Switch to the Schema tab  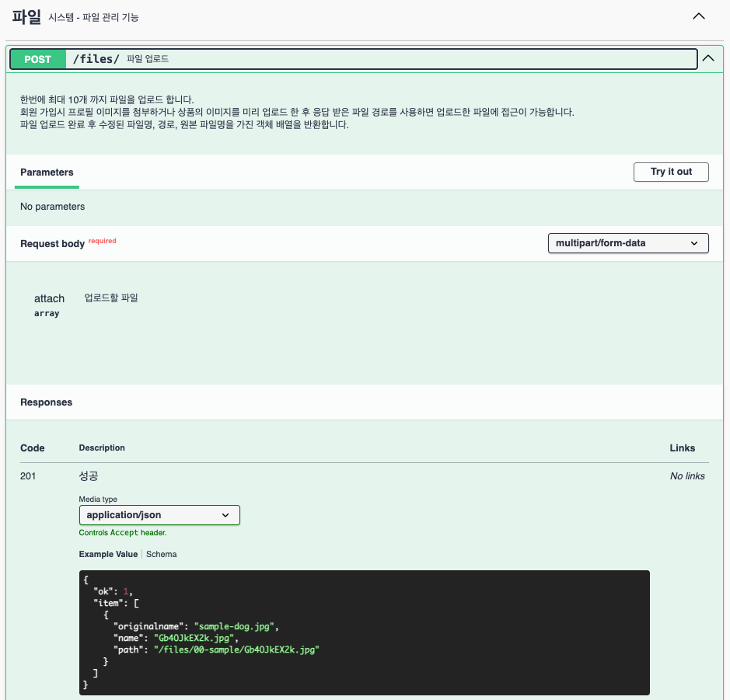point(161,554)
